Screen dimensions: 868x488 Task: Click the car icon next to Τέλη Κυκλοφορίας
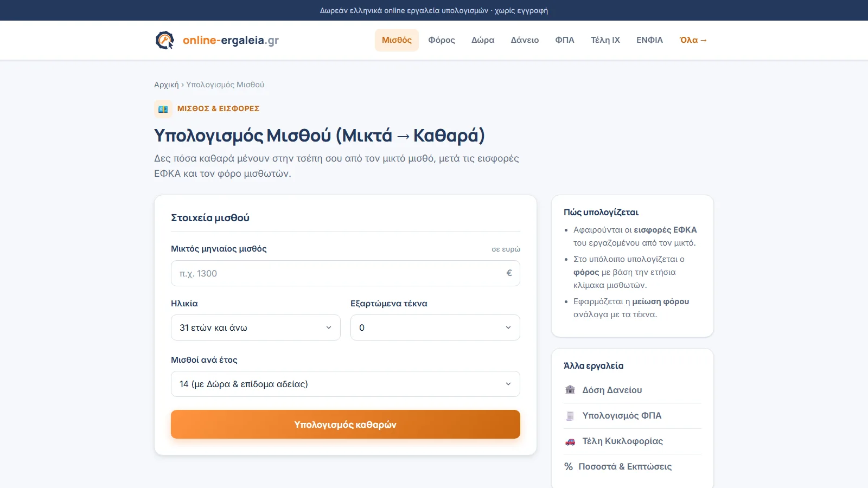[570, 441]
